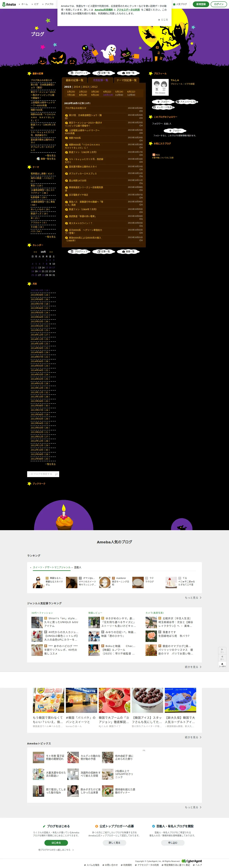Open monthly archive 2014年01月 (28)
The image size is (229, 868).
40,383
